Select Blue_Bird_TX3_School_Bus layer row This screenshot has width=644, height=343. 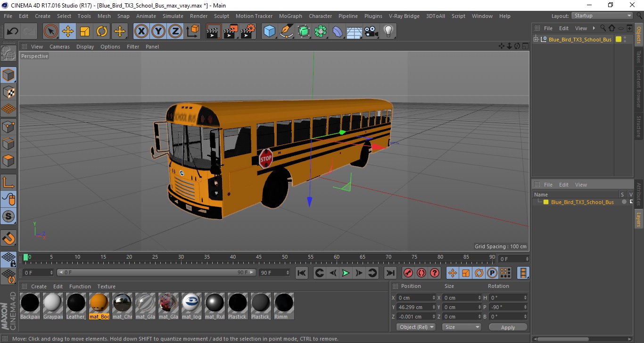coord(583,202)
